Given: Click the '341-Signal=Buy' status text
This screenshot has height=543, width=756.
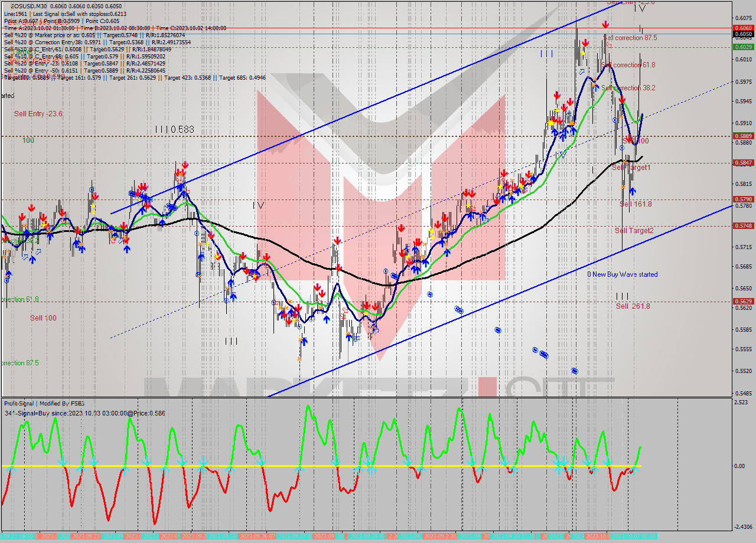Looking at the screenshot, I should [x=83, y=413].
